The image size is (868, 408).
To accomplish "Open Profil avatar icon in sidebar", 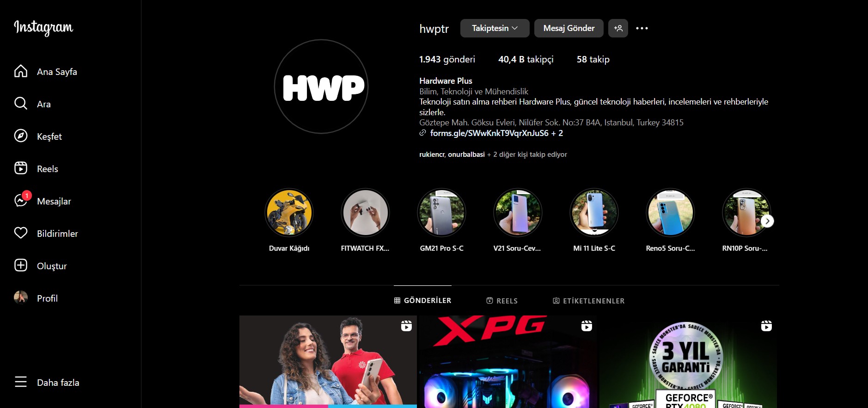I will tap(21, 297).
